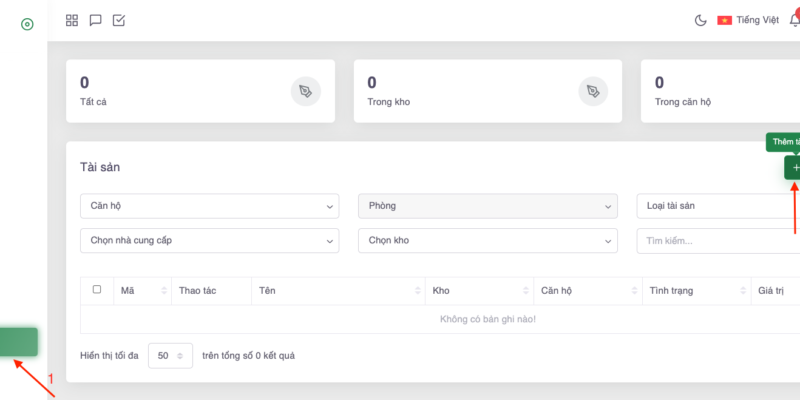Expand Chọn nhà cung cấp dropdown
Screen dimensions: 800x400
[209, 241]
